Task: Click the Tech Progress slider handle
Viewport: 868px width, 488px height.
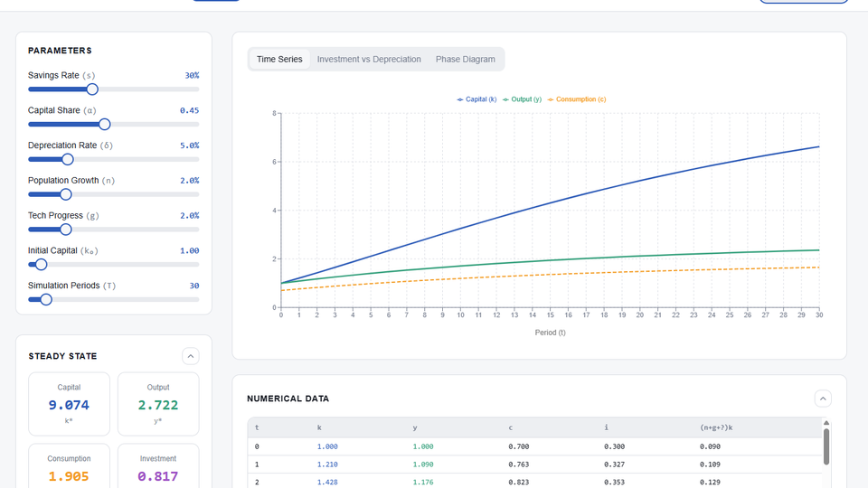Action: click(66, 230)
